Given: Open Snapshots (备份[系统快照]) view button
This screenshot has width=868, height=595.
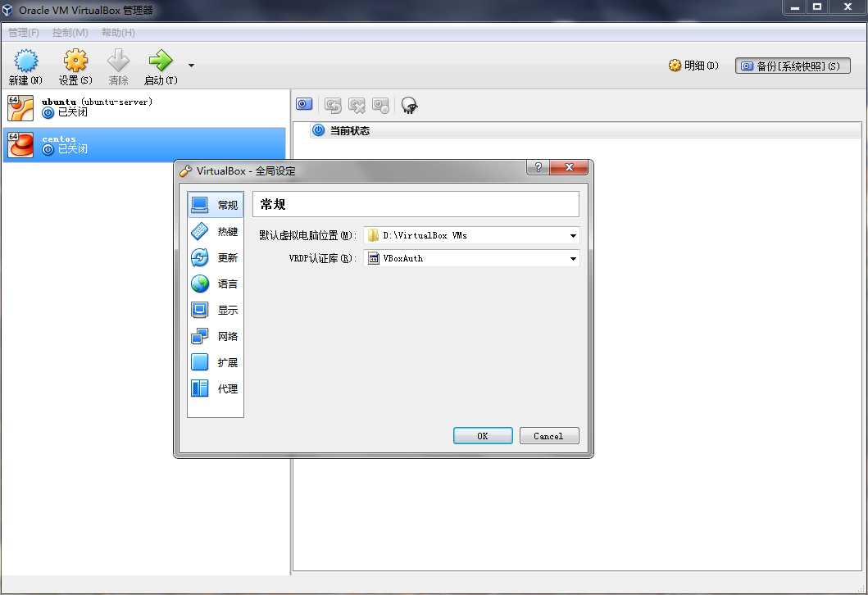Looking at the screenshot, I should pyautogui.click(x=793, y=66).
